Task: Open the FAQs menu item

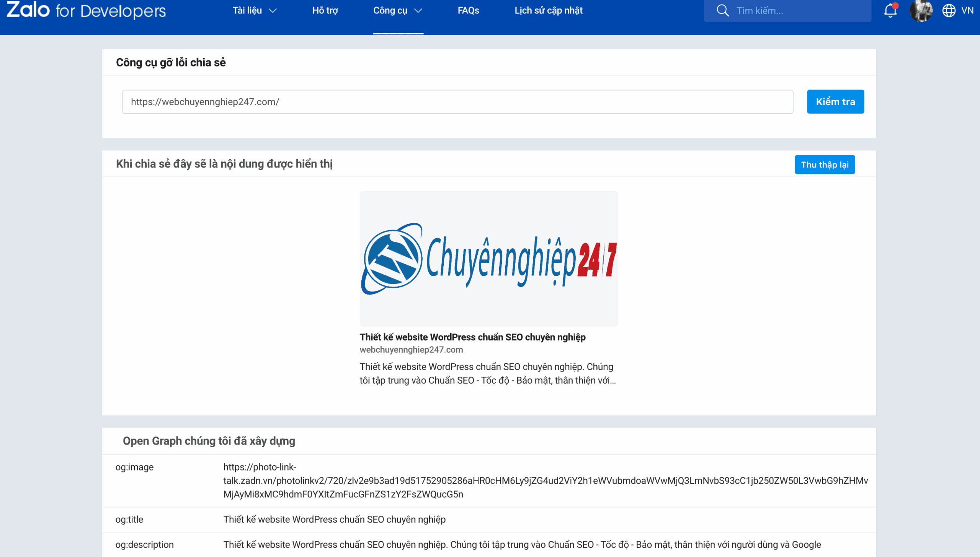Action: tap(468, 10)
